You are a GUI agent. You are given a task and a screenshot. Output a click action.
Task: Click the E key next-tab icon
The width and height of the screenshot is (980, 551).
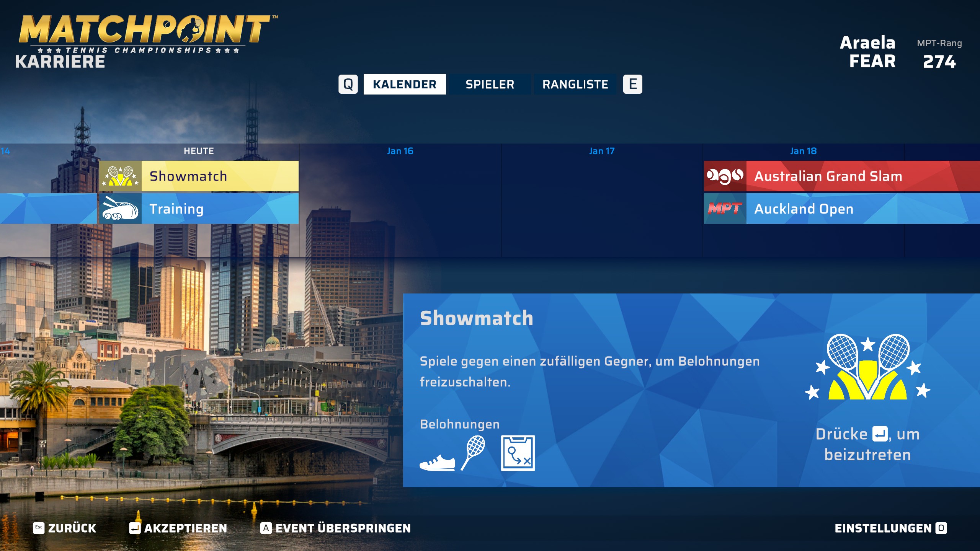tap(633, 84)
